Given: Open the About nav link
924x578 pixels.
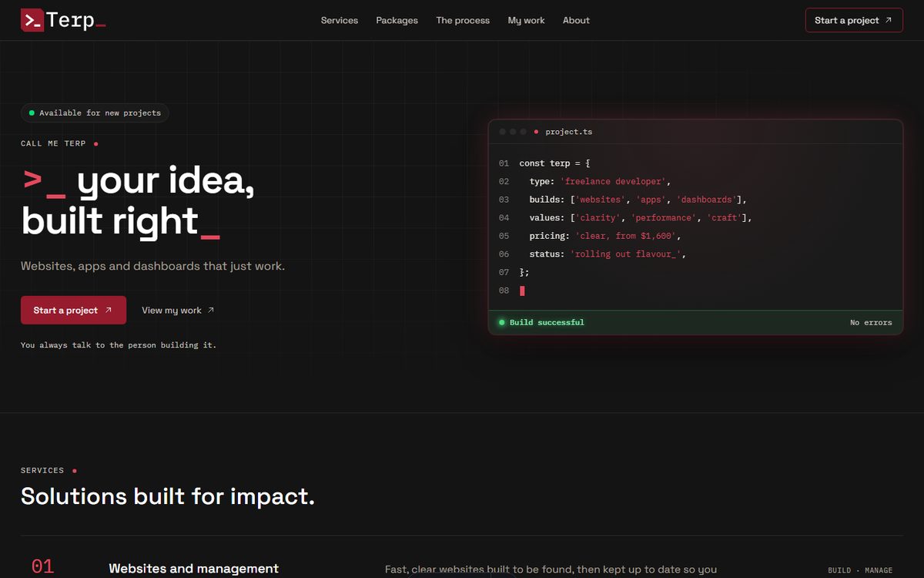Looking at the screenshot, I should (576, 20).
